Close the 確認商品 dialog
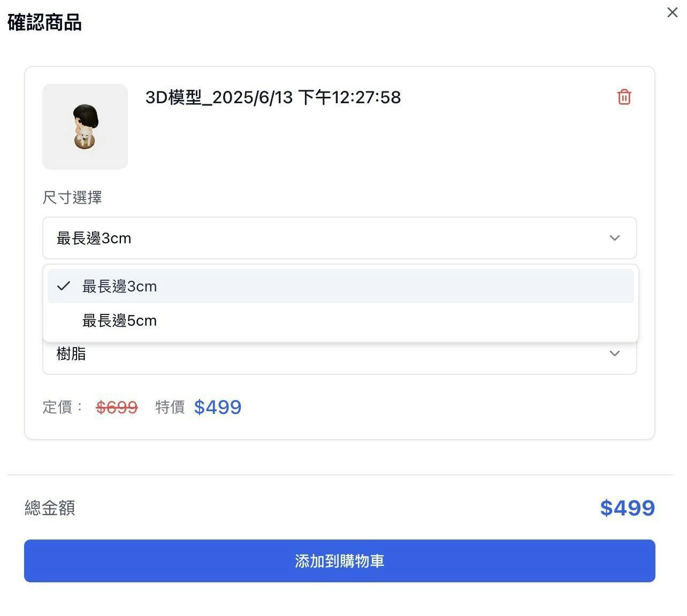 tap(673, 12)
